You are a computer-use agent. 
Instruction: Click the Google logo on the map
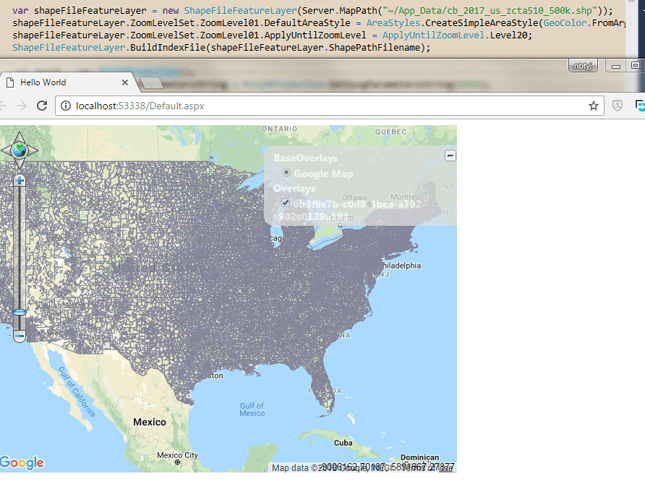click(x=22, y=463)
